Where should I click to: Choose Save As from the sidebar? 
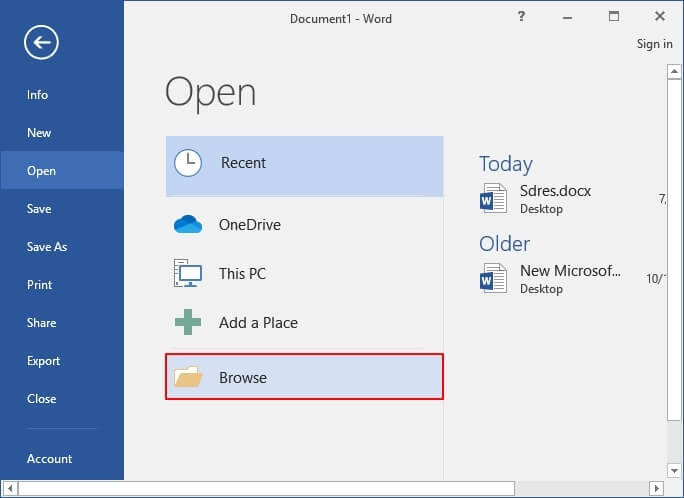pyautogui.click(x=47, y=247)
